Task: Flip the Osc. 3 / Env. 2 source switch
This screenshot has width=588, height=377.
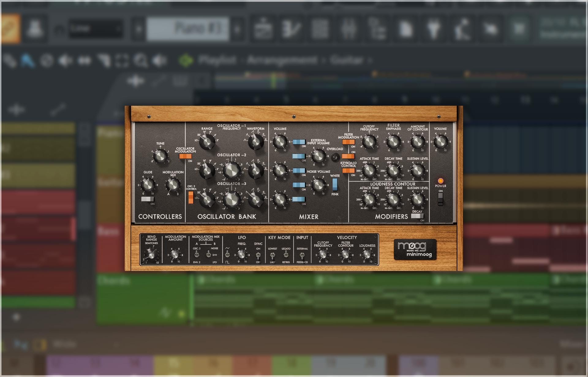Action: coord(197,255)
